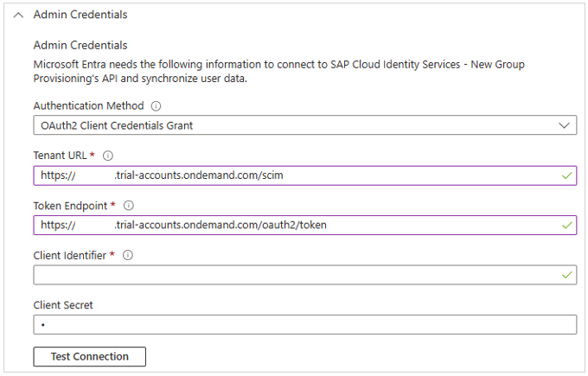Image resolution: width=588 pixels, height=376 pixels.
Task: Click the Token Endpoint label text
Action: click(x=71, y=206)
